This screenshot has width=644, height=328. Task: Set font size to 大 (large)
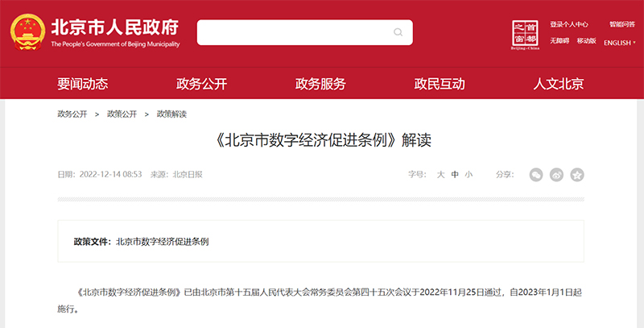[x=440, y=174]
